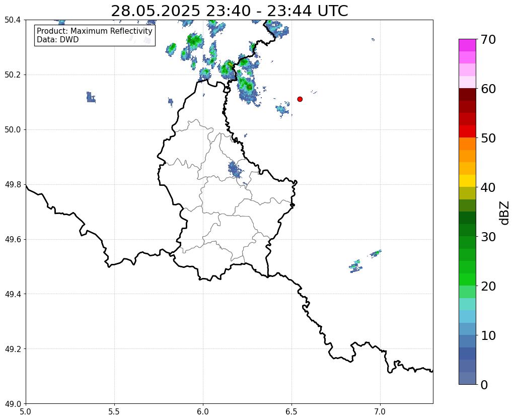This screenshot has width=515, height=420.
Task: Click the dark maroon colorbar segment below 60
Action: (x=467, y=95)
